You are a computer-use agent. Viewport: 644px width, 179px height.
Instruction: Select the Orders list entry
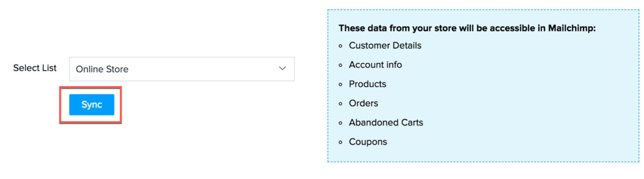point(363,103)
